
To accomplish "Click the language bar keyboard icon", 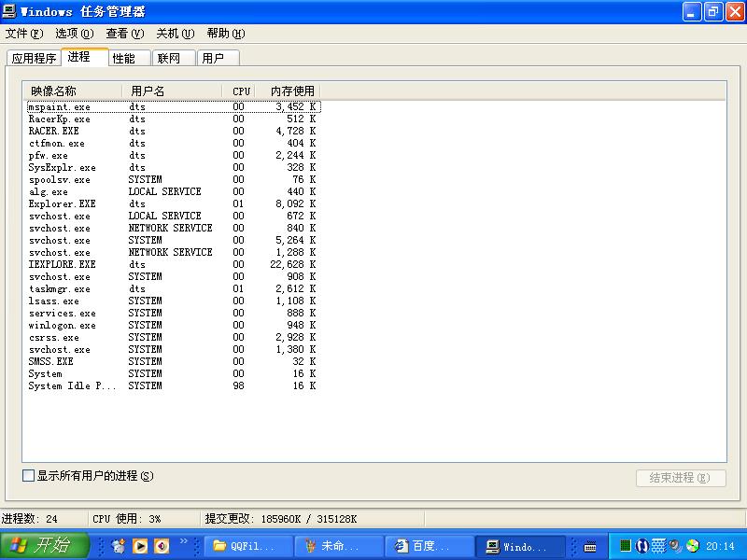I will point(590,546).
